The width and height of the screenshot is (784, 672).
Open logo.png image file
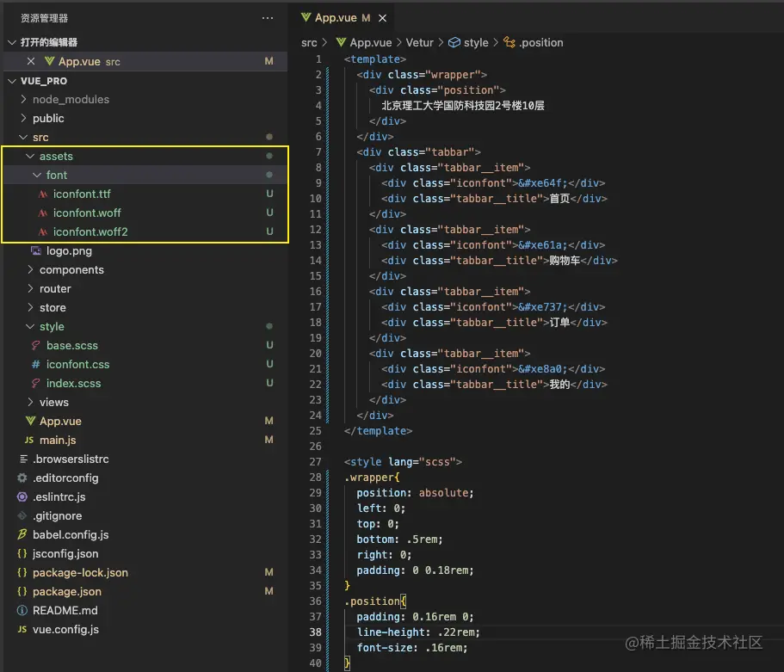tap(69, 251)
